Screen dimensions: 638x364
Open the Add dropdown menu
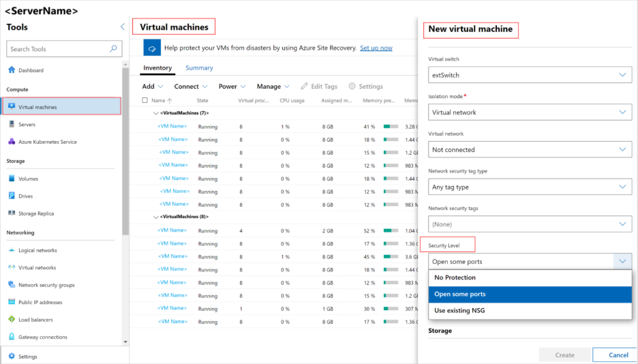pyautogui.click(x=153, y=86)
